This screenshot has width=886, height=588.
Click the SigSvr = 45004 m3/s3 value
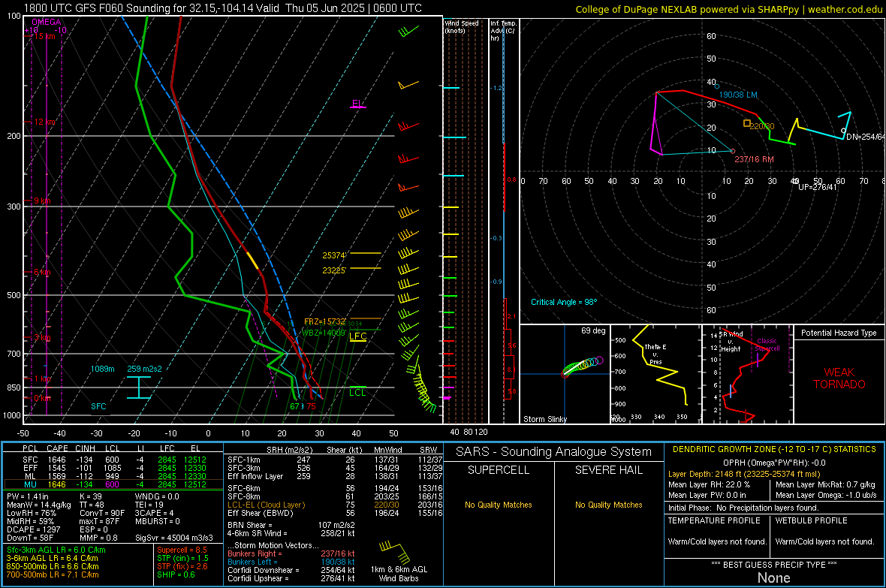[174, 538]
